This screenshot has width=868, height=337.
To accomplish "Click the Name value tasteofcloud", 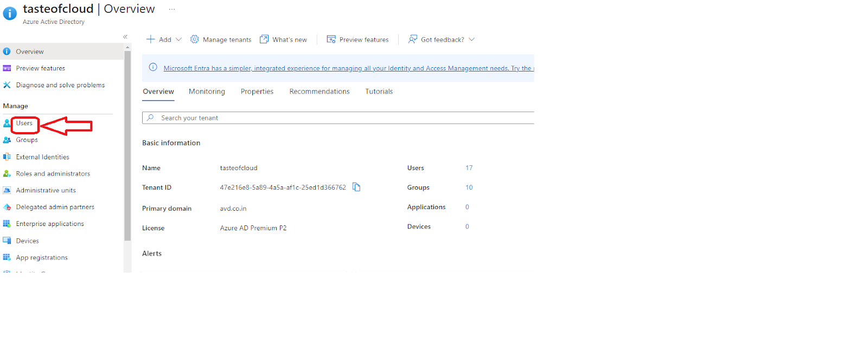I will [239, 168].
